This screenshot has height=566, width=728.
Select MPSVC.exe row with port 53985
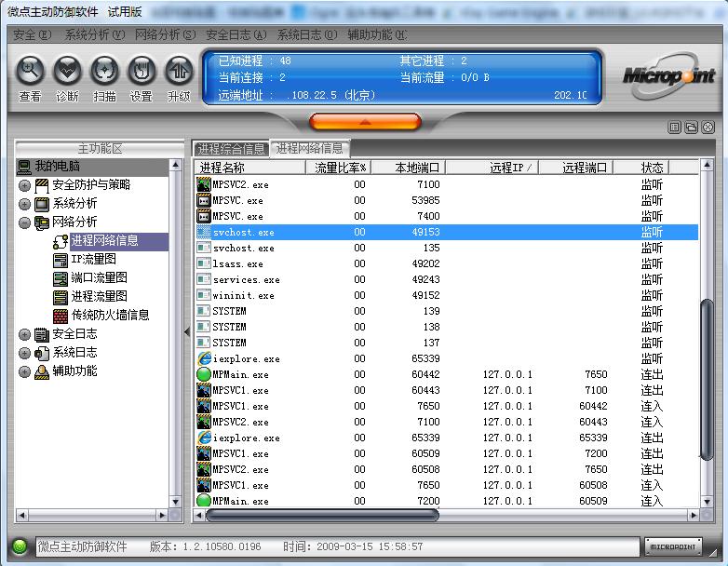[447, 200]
